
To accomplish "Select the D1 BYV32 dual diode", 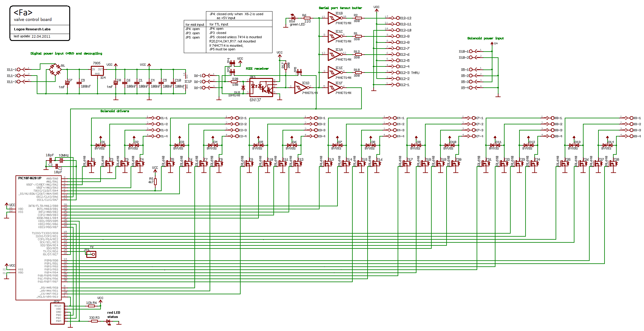I will pos(100,145).
